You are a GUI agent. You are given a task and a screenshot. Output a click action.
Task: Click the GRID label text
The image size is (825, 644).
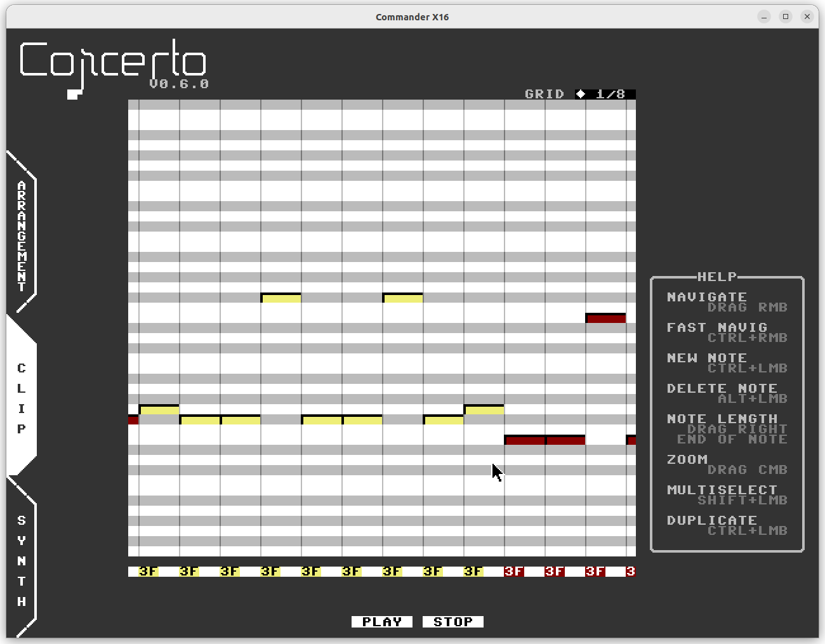point(544,94)
